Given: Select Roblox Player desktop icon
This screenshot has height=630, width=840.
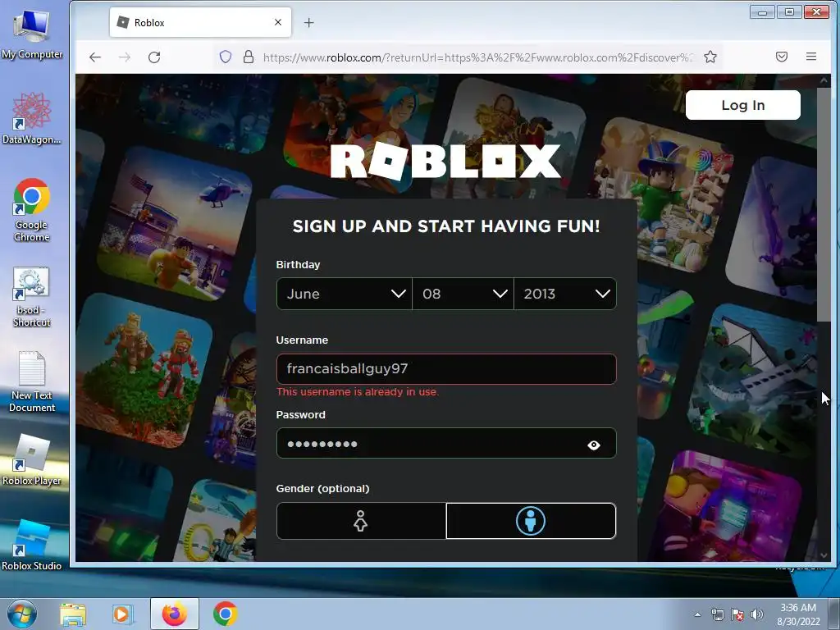Looking at the screenshot, I should [32, 459].
